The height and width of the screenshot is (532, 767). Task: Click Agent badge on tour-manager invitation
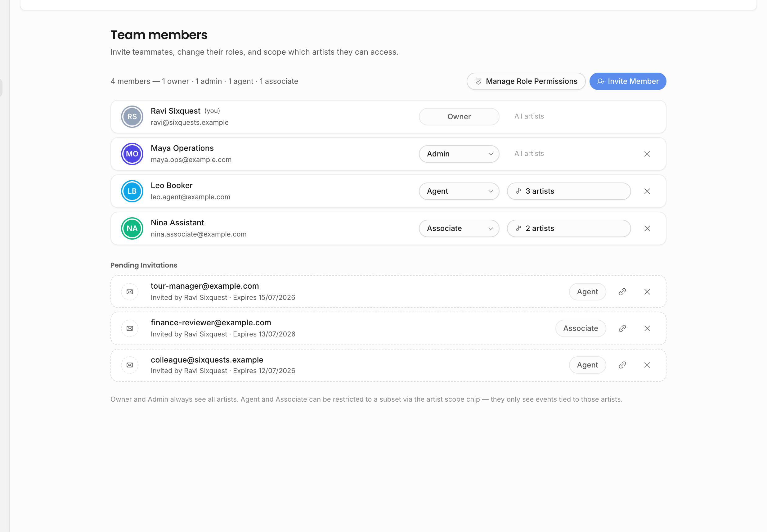[x=587, y=292]
